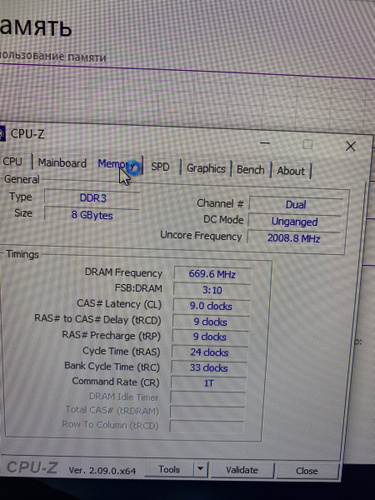Click the memory Type DDR3 field
The height and width of the screenshot is (500, 375).
(92, 198)
